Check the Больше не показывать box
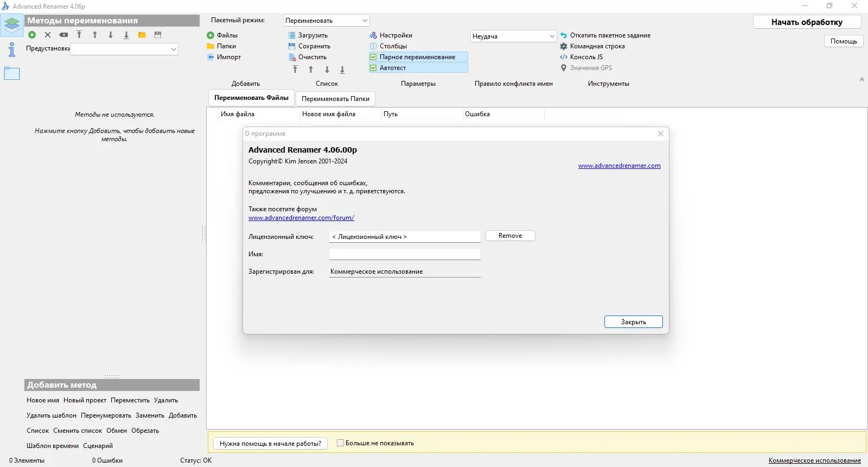This screenshot has width=868, height=467. [341, 443]
